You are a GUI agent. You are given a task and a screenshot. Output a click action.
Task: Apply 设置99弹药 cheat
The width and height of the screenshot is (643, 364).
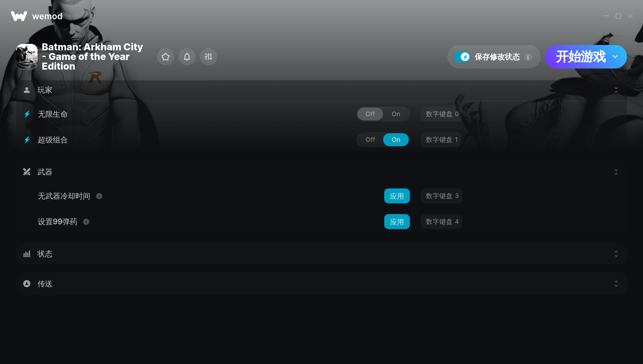click(397, 222)
